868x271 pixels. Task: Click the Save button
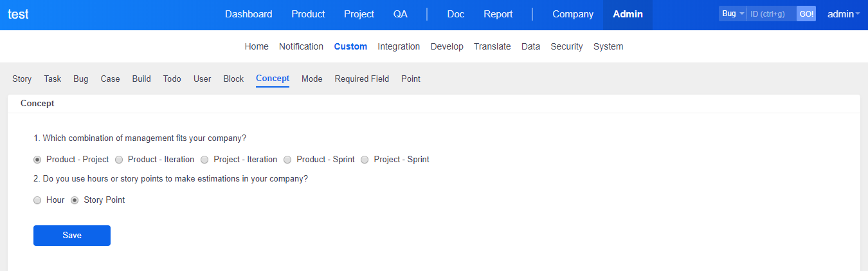[x=72, y=236]
